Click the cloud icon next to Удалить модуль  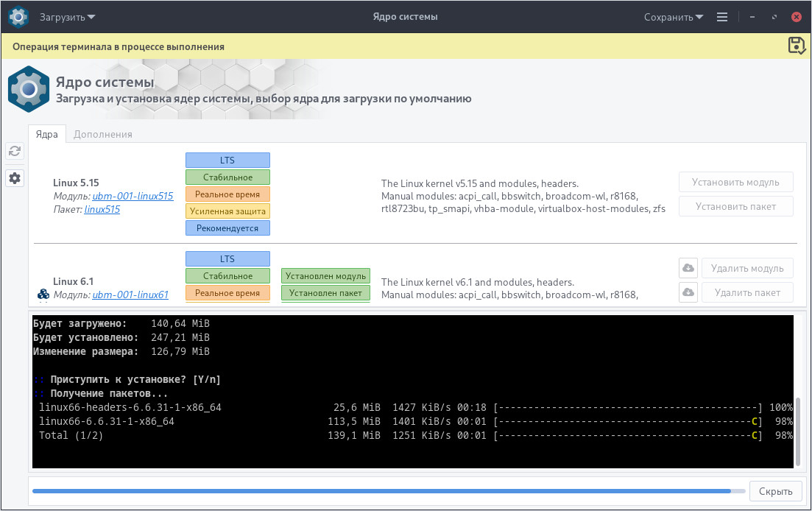coord(688,268)
